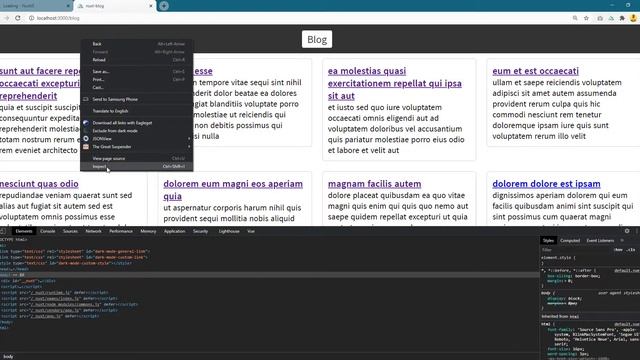Open the zoom magnifier icon in address bar
Viewport: 640px width, 360px height.
pyautogui.click(x=575, y=18)
